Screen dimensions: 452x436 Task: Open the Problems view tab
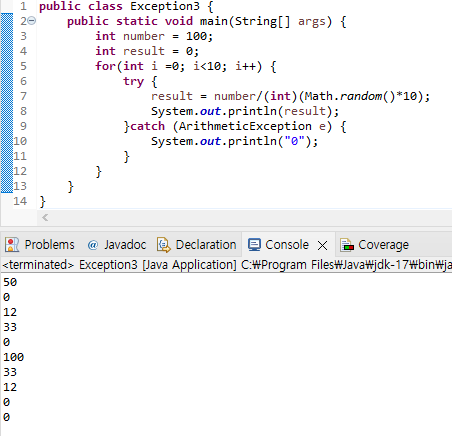tap(40, 245)
